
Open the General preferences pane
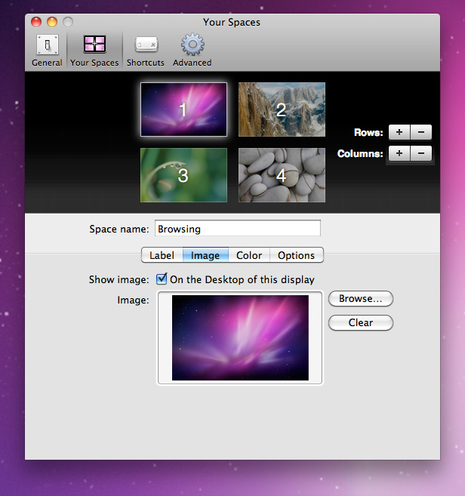tap(47, 50)
